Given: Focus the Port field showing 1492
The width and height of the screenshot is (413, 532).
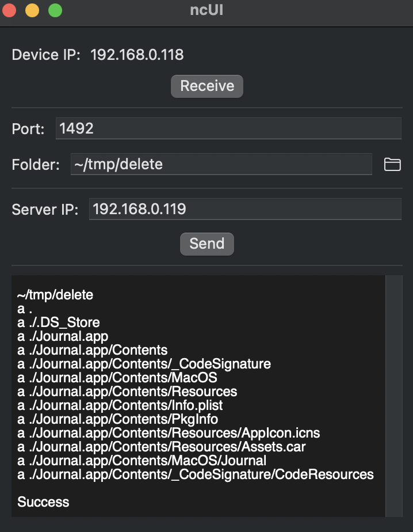Looking at the screenshot, I should [x=228, y=128].
